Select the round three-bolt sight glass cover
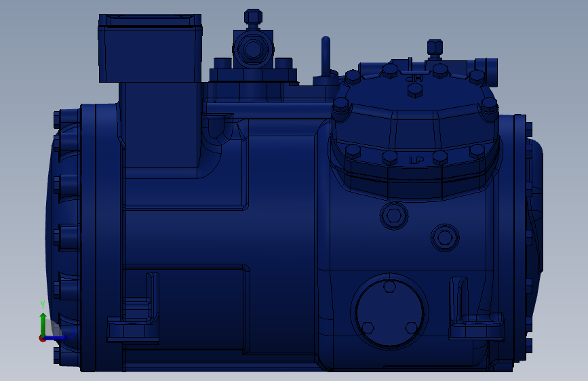This screenshot has width=588, height=381. click(390, 312)
